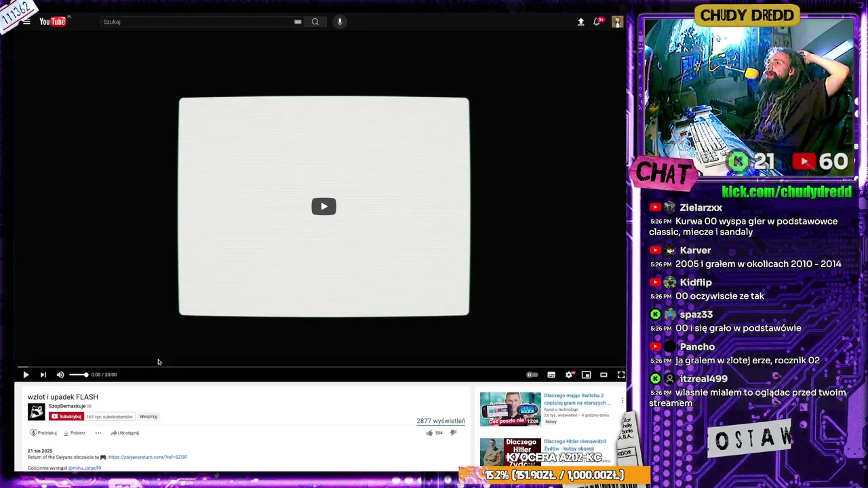Focus the Szukaj search field
This screenshot has width=868, height=488.
(197, 22)
